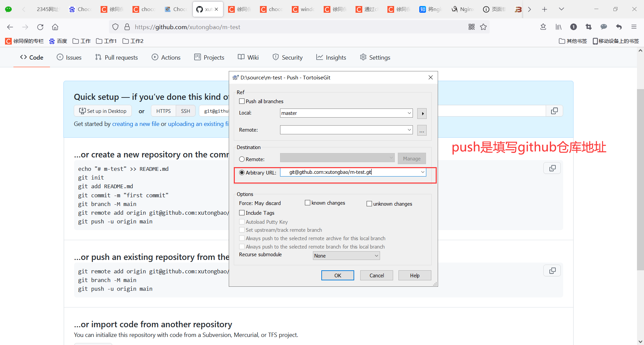Open the QR code icon in address bar
Image resolution: width=644 pixels, height=345 pixels.
coord(472,27)
